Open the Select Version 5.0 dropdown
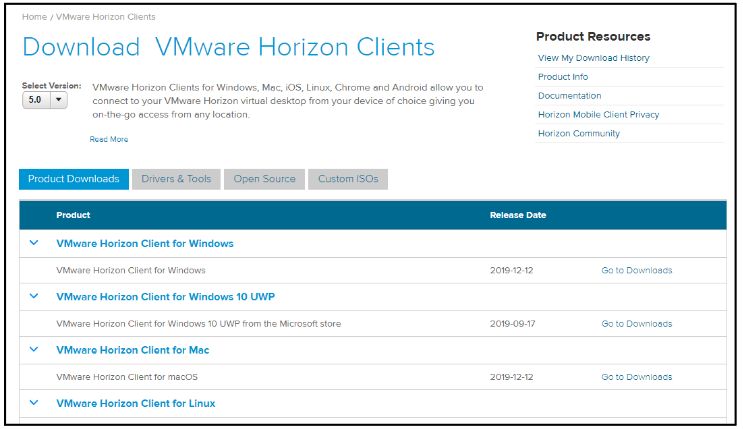The height and width of the screenshot is (429, 743). tap(45, 100)
